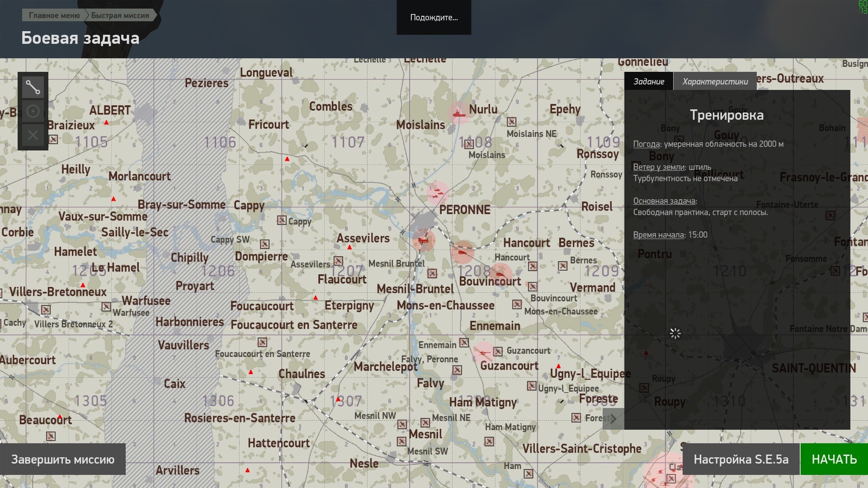Select the Bouvincourt airfield icon
This screenshot has width=868, height=488.
point(533,286)
